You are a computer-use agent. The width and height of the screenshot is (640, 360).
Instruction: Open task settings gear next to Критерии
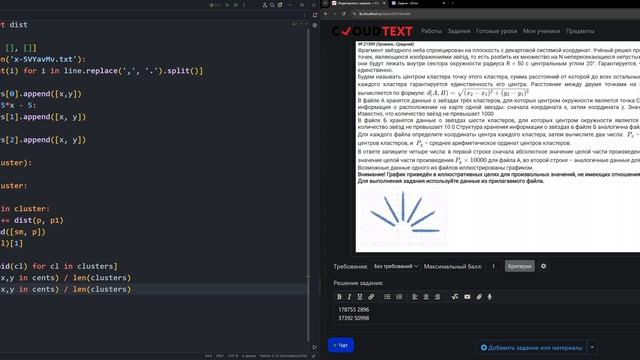pos(543,266)
